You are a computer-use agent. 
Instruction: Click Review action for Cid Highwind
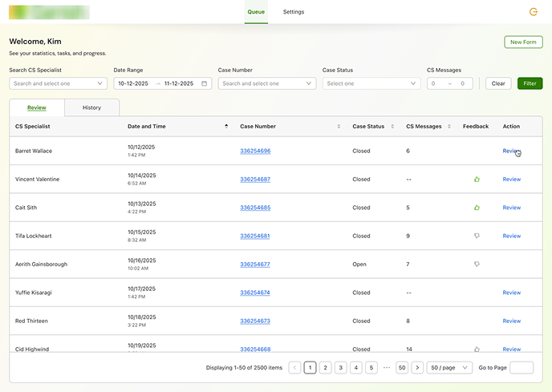pyautogui.click(x=512, y=349)
